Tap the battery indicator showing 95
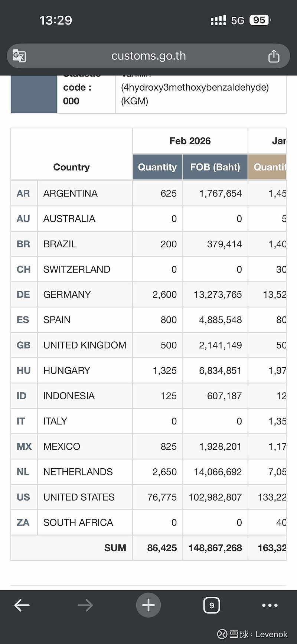Screen dimensions: 297x644 point(260,20)
